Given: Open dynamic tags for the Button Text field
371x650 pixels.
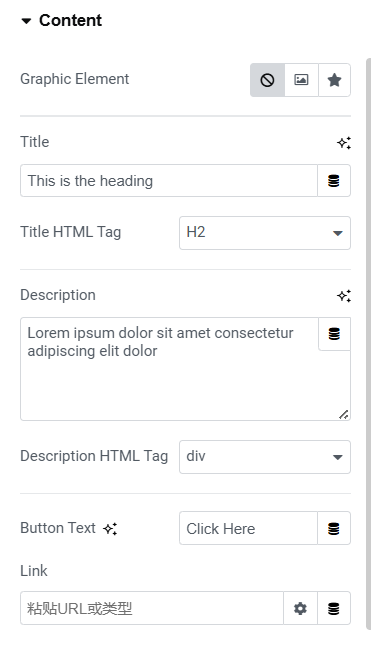Looking at the screenshot, I should coord(334,528).
